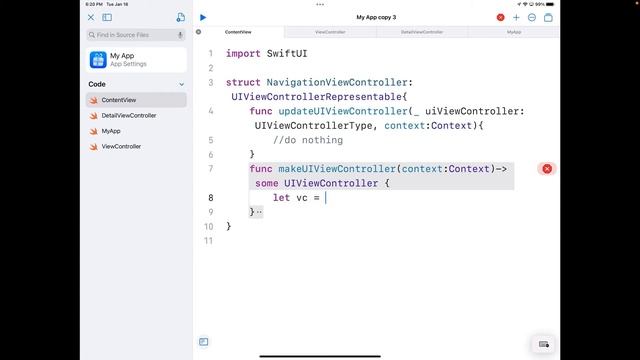Click the Swift icon beside ContentView
The image size is (640, 360).
(94, 100)
